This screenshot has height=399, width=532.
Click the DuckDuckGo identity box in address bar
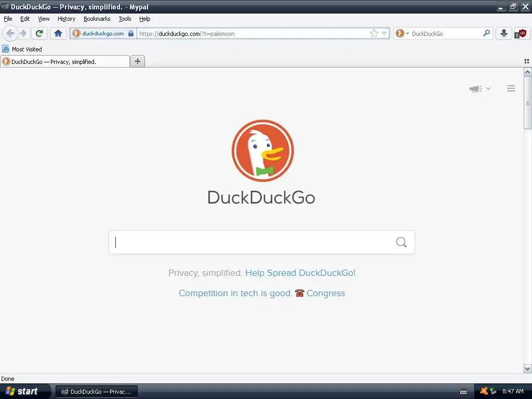103,33
